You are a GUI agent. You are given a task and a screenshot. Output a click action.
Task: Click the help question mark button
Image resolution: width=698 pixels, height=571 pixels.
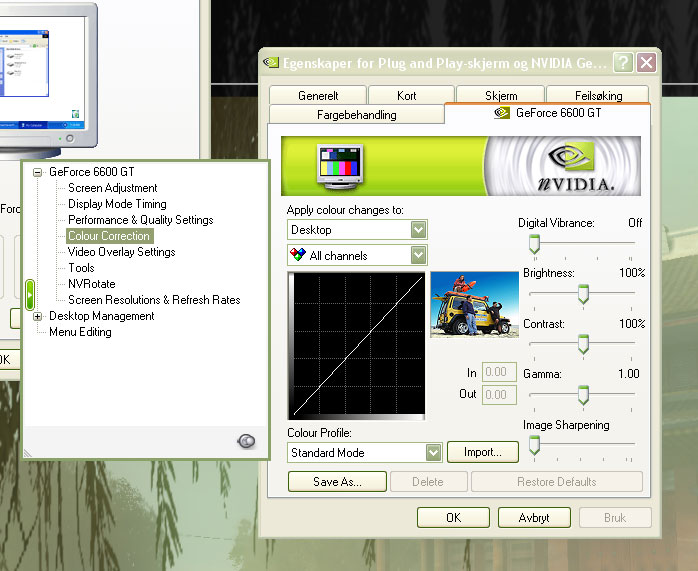[623, 63]
